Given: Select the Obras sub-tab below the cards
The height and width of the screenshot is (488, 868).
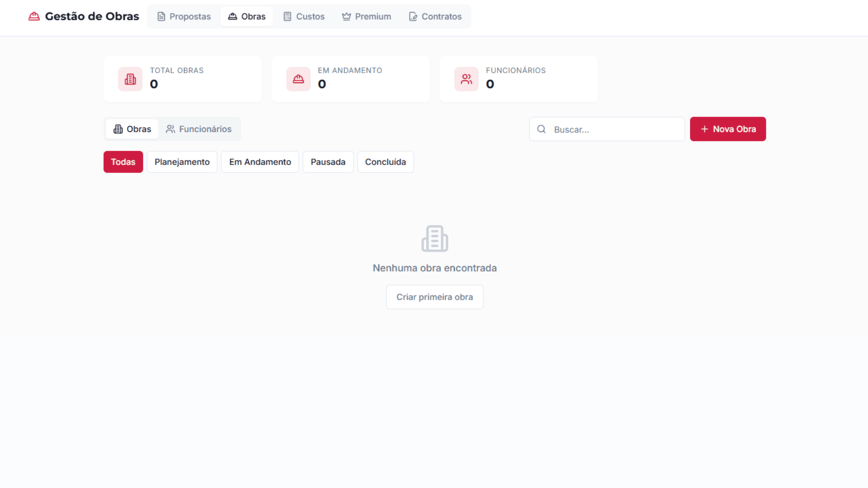Looking at the screenshot, I should point(132,129).
